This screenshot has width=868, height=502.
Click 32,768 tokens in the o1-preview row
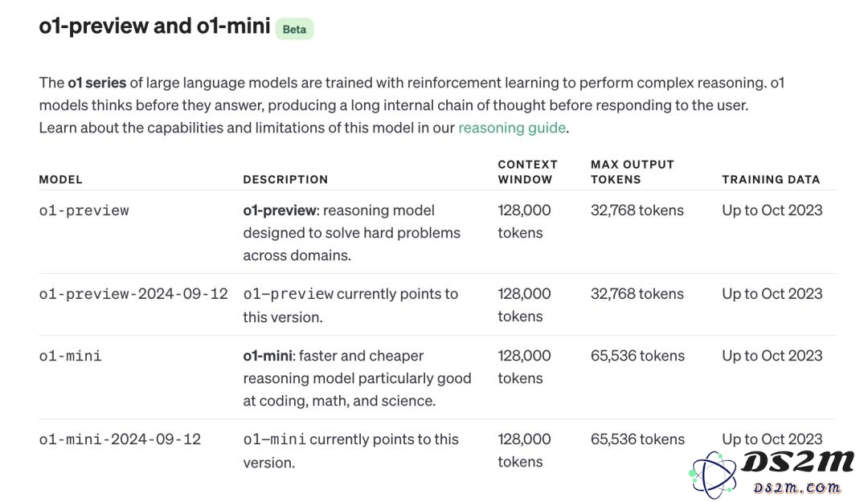click(637, 210)
